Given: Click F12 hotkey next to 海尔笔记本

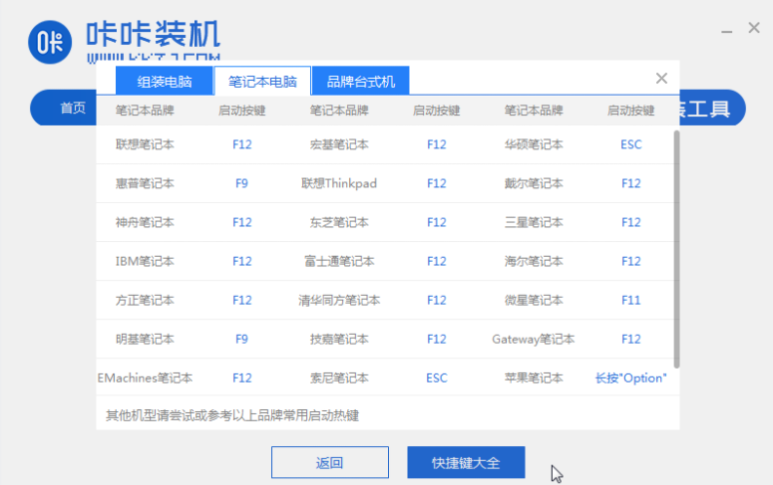Looking at the screenshot, I should coord(631,261).
